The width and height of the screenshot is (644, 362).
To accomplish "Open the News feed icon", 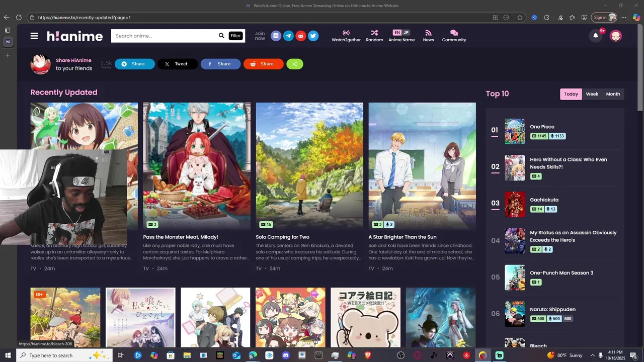I will 428,33.
